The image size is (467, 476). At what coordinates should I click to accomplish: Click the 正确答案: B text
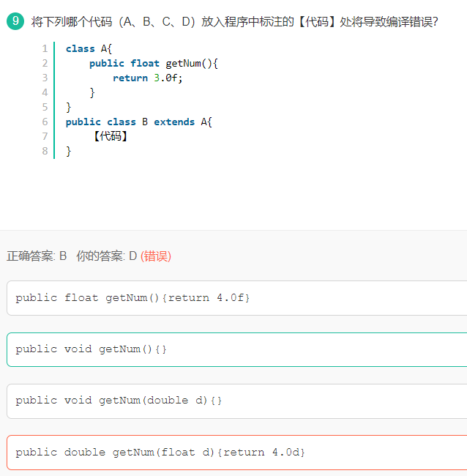pyautogui.click(x=37, y=256)
